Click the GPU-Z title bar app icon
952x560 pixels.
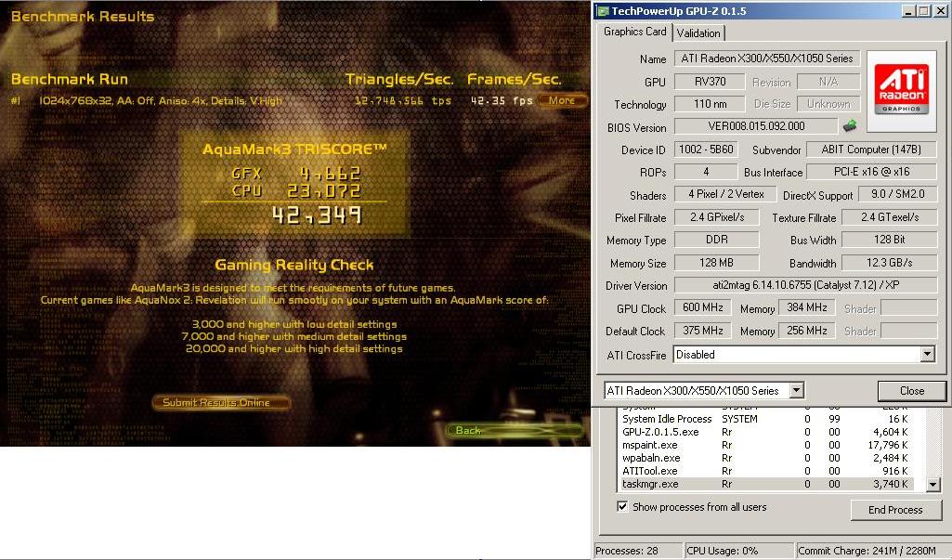click(x=602, y=11)
